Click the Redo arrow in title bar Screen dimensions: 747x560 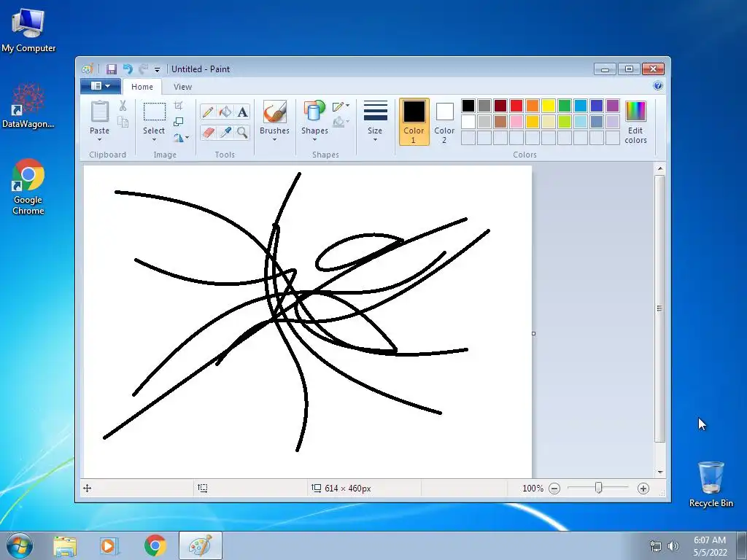tap(143, 69)
